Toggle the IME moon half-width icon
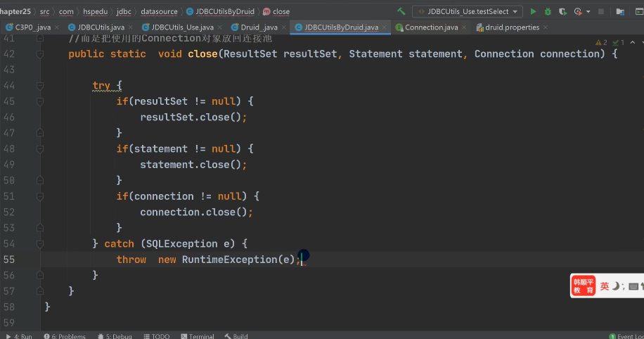644x339 pixels. [615, 286]
